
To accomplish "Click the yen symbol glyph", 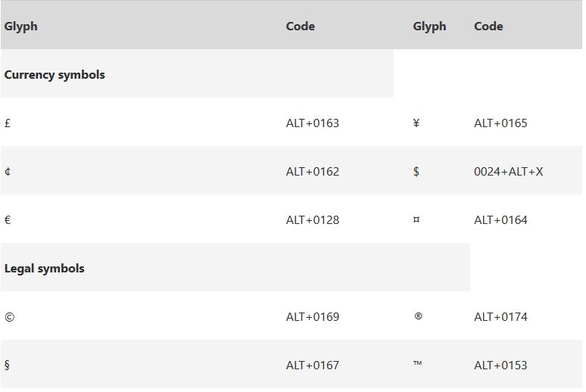I will pos(416,123).
